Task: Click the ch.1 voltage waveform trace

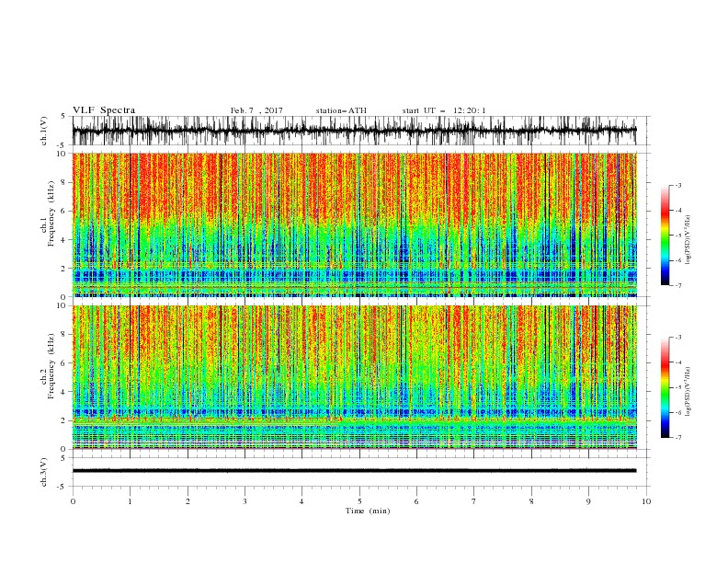Action: click(354, 131)
